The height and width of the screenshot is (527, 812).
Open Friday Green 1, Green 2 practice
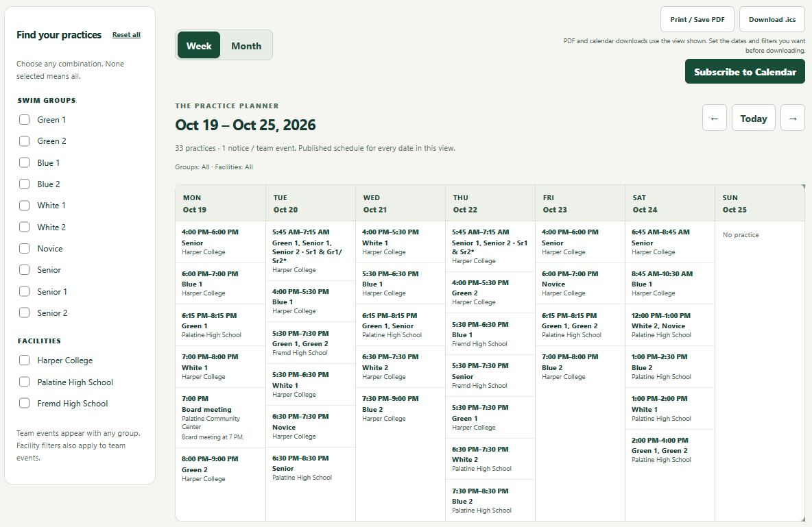pyautogui.click(x=580, y=325)
